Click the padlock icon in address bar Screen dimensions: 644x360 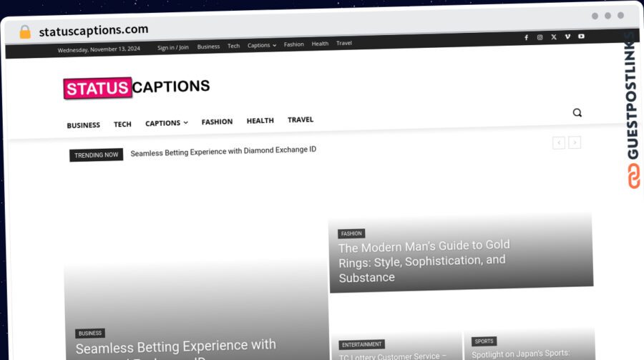(25, 31)
